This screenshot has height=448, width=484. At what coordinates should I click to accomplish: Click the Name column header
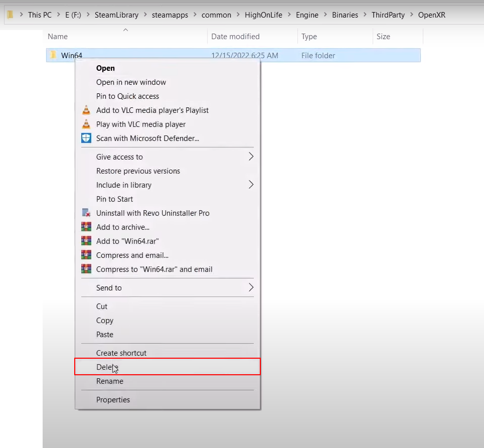coord(58,37)
